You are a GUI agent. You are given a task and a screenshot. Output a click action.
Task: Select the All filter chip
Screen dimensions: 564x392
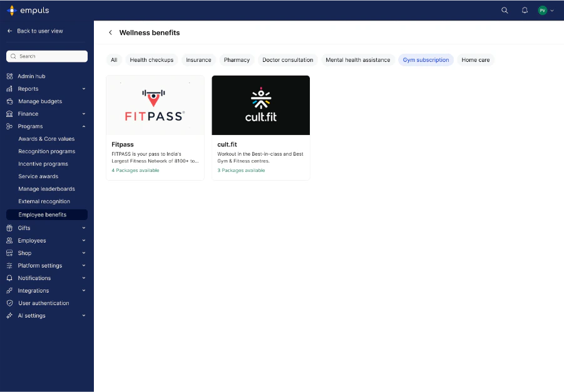point(114,60)
